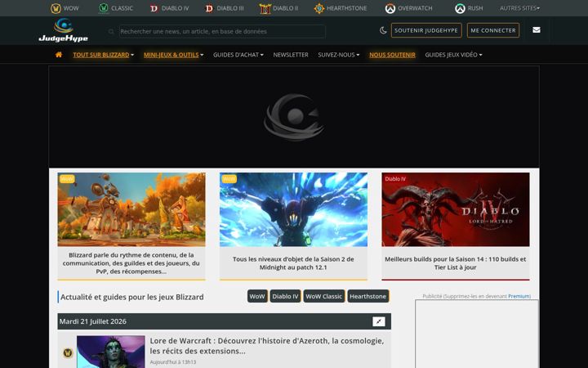Viewport: 588px width, 368px height.
Task: Click the Diablo II logo icon
Action: [265, 8]
